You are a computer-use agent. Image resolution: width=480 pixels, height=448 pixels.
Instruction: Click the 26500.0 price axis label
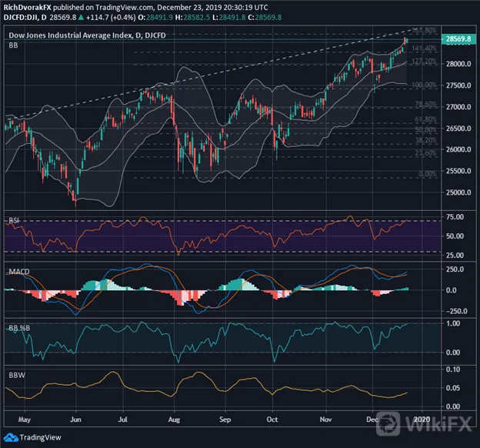[458, 129]
